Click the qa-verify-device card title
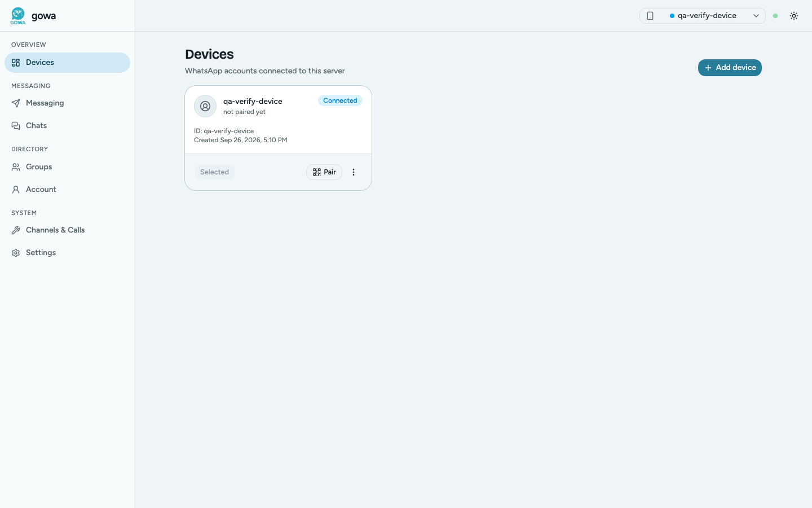 (253, 101)
